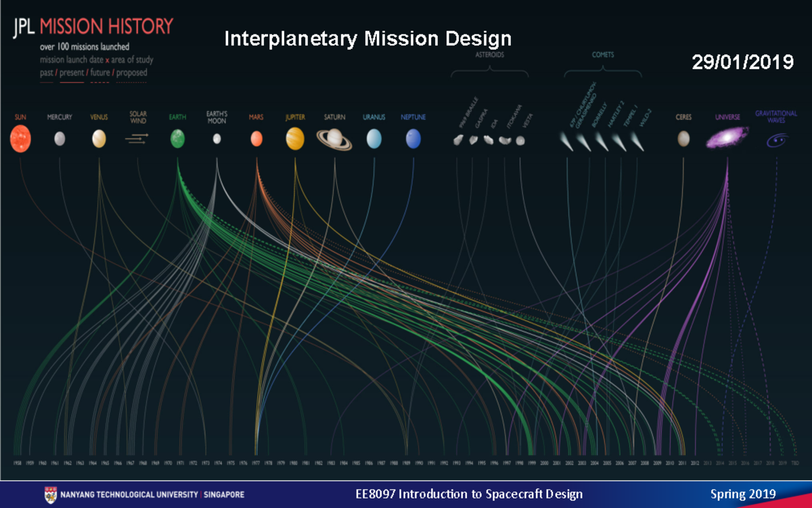Toggle the Gaspra asteroid marker
The image size is (812, 508).
tap(472, 140)
